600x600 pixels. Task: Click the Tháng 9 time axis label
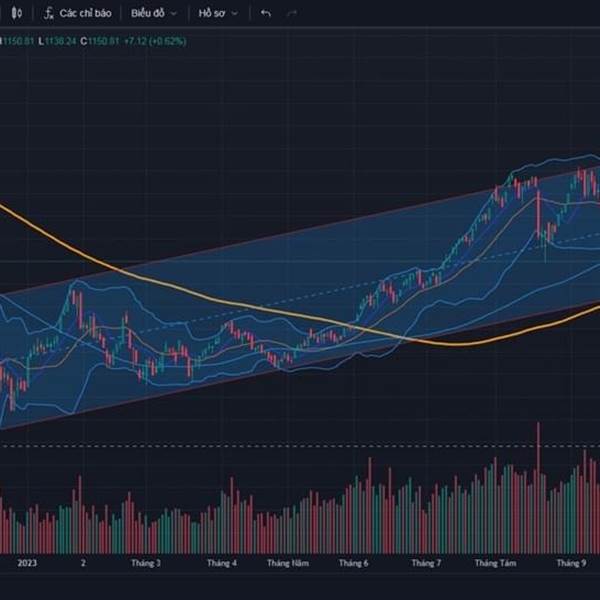[x=571, y=563]
